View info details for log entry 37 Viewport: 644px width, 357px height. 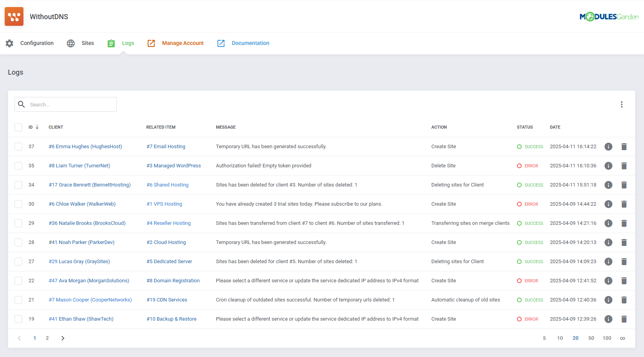608,146
